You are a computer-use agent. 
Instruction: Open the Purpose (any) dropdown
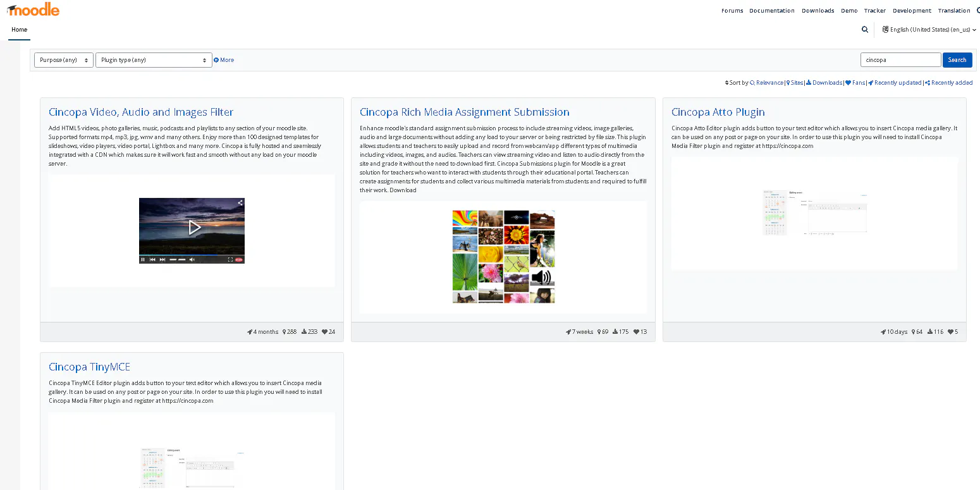pos(64,60)
